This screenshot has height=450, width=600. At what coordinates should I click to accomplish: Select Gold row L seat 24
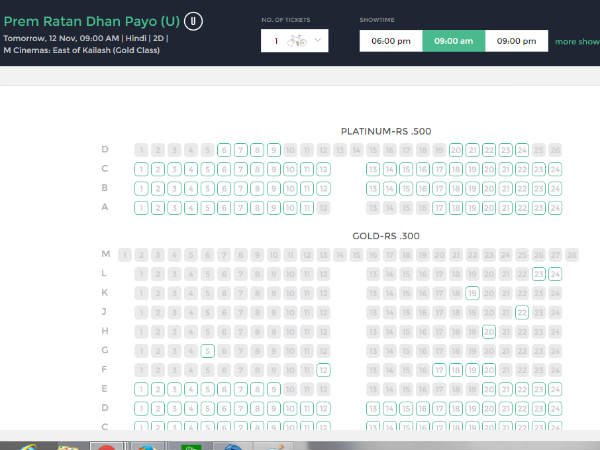click(x=555, y=274)
